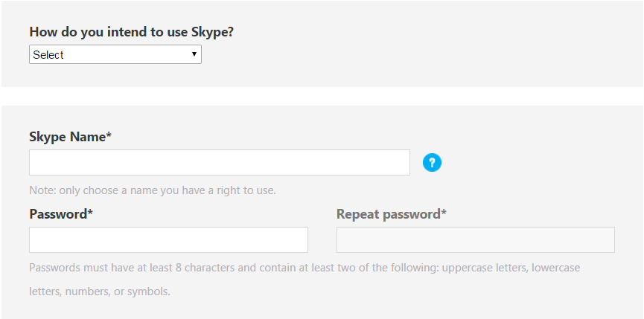This screenshot has height=319, width=644.
Task: Click the word "Note:" under Skype Name
Action: 42,190
